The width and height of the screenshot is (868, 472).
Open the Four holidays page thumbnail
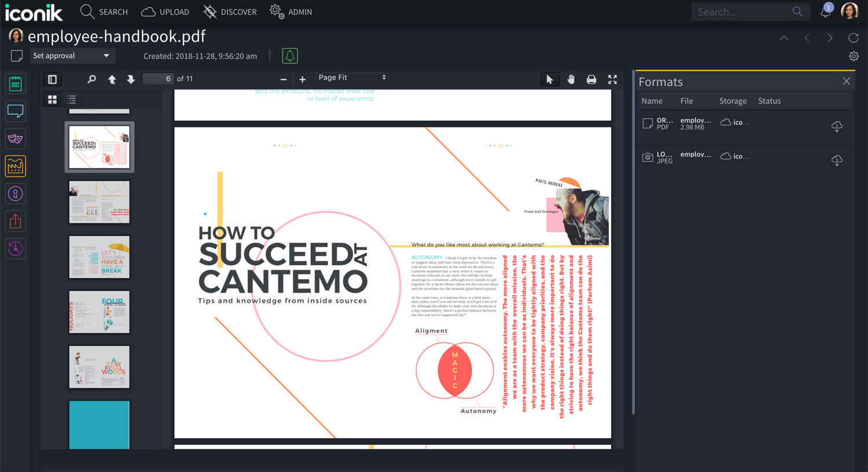coord(100,312)
